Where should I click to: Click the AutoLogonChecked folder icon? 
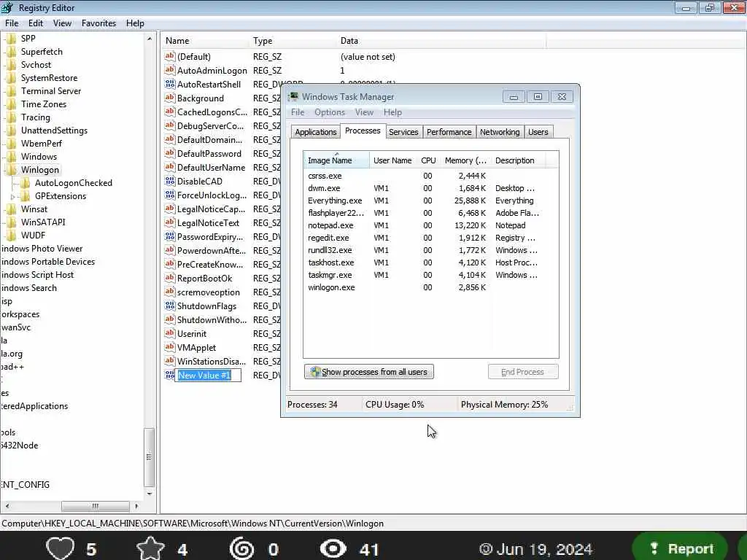[26, 183]
